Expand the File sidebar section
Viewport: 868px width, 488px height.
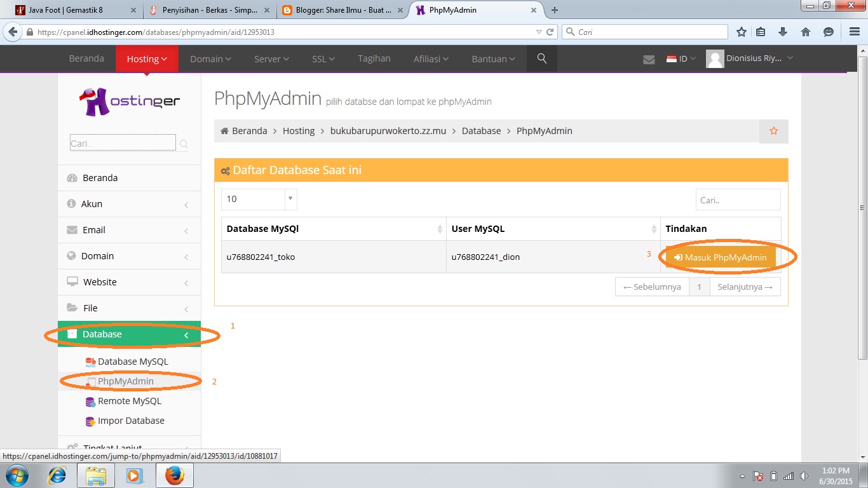pos(129,308)
